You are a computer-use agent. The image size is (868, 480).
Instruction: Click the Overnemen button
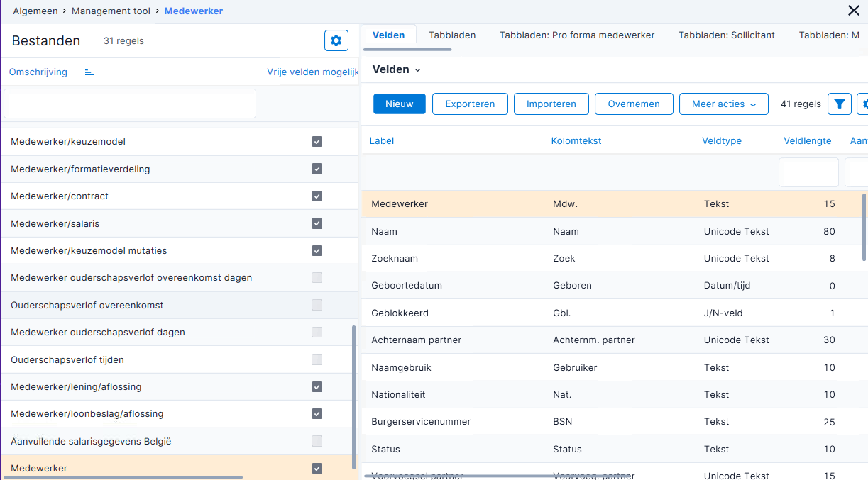(634, 104)
